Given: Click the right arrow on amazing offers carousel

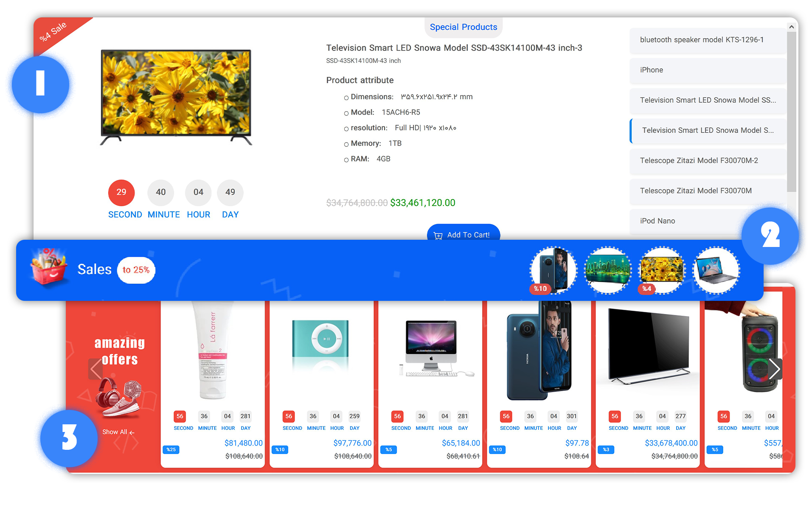Looking at the screenshot, I should pyautogui.click(x=776, y=369).
